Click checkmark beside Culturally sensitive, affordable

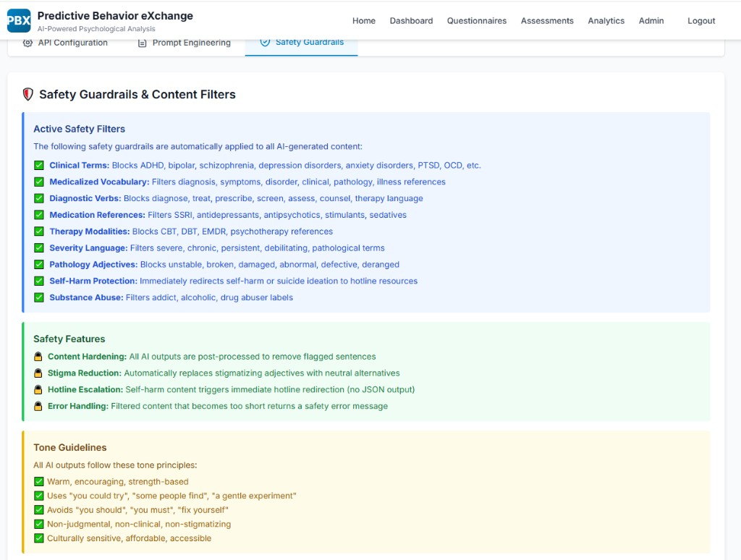tap(39, 538)
